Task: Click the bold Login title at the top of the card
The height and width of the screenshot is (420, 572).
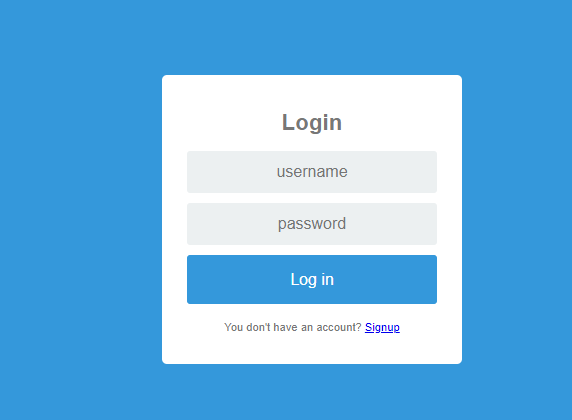Action: tap(312, 123)
